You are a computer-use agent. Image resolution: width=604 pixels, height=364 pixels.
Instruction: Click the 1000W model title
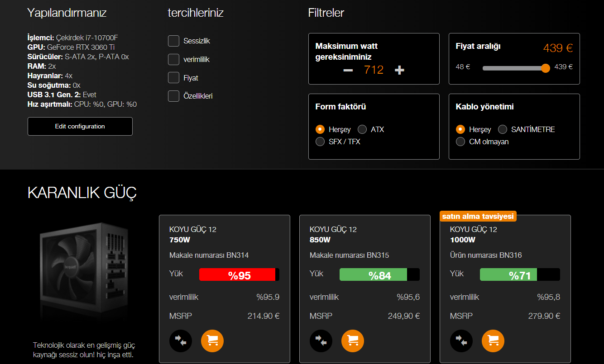[474, 234]
